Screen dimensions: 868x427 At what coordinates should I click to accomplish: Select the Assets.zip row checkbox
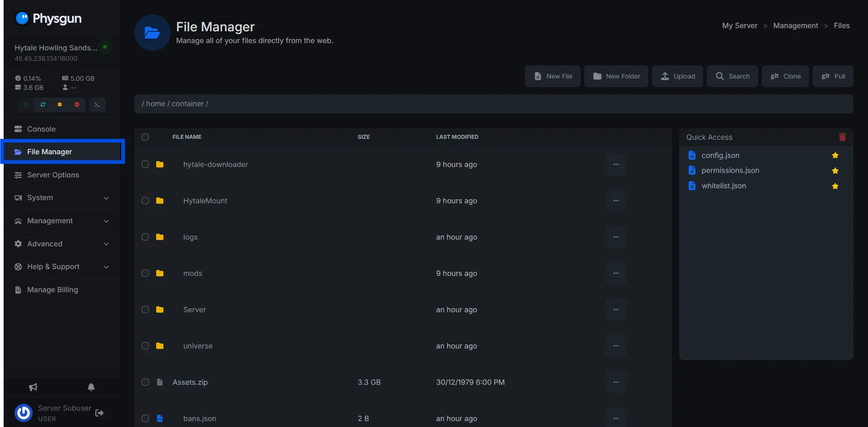click(145, 382)
